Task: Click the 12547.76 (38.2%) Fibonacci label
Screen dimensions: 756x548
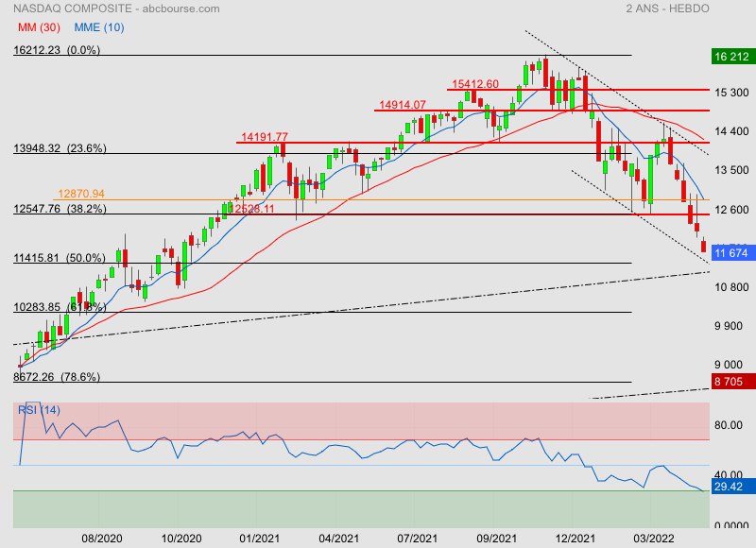Action: 60,209
